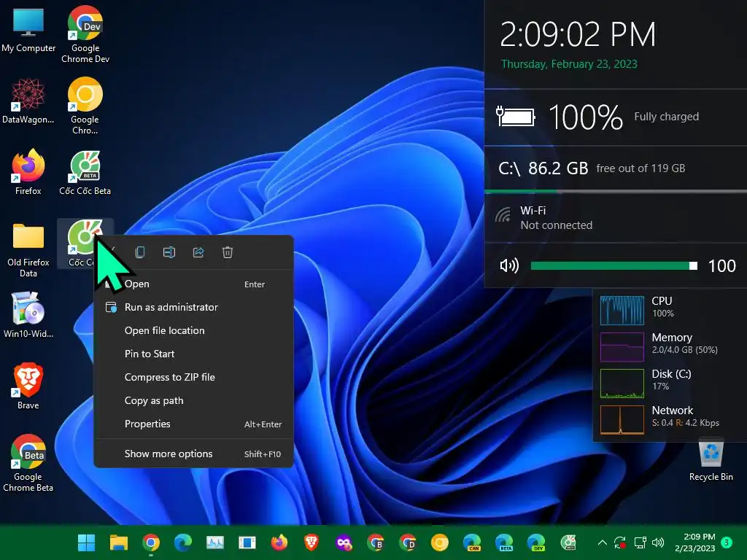Screen dimensions: 747x560
Task: Click the Disk (C:) usage graph
Action: [622, 384]
